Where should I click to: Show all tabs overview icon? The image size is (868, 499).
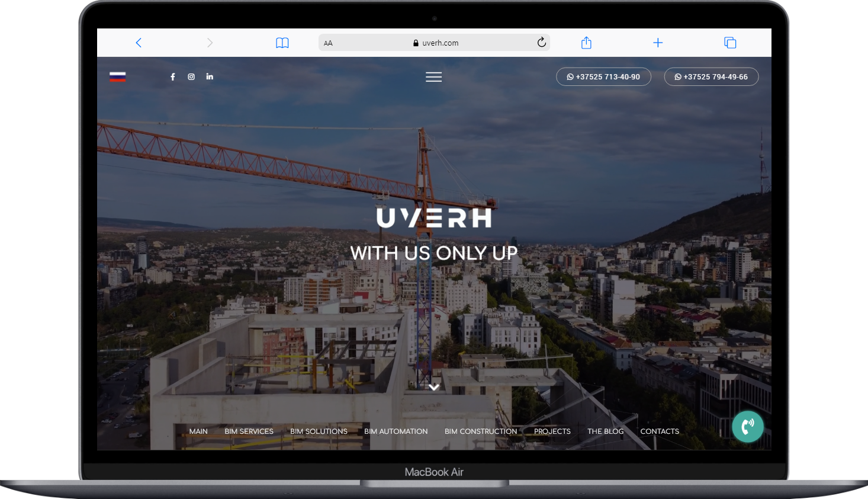pyautogui.click(x=730, y=43)
